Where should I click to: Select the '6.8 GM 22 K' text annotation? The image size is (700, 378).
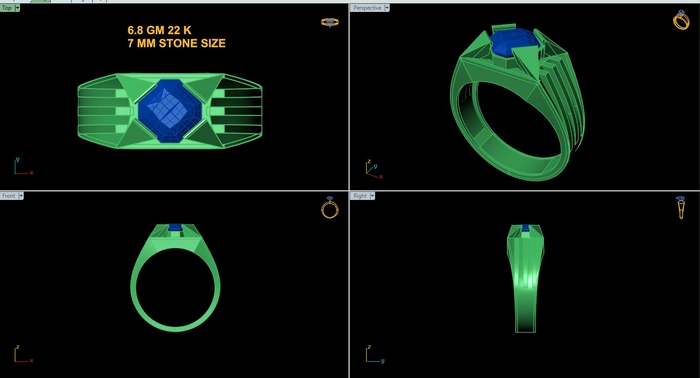point(159,30)
